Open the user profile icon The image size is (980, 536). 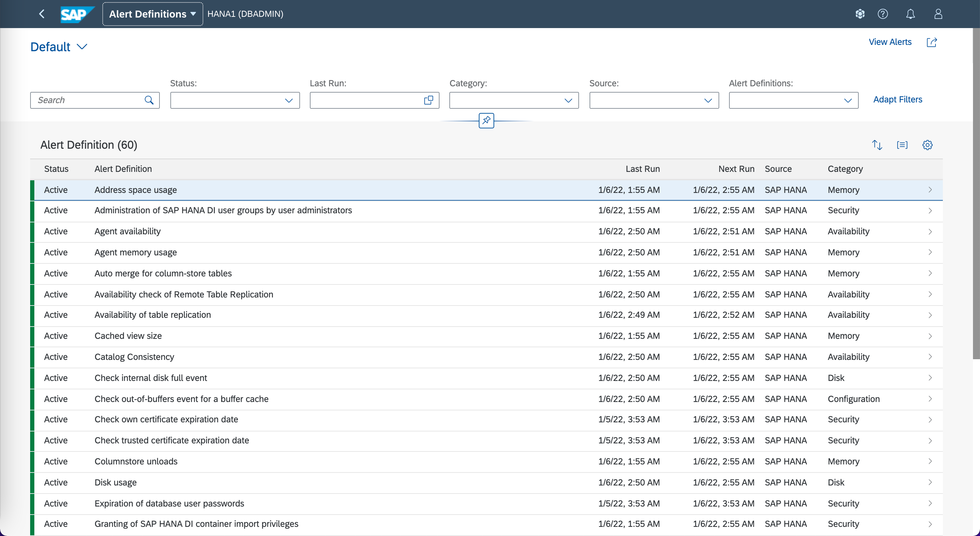tap(938, 14)
